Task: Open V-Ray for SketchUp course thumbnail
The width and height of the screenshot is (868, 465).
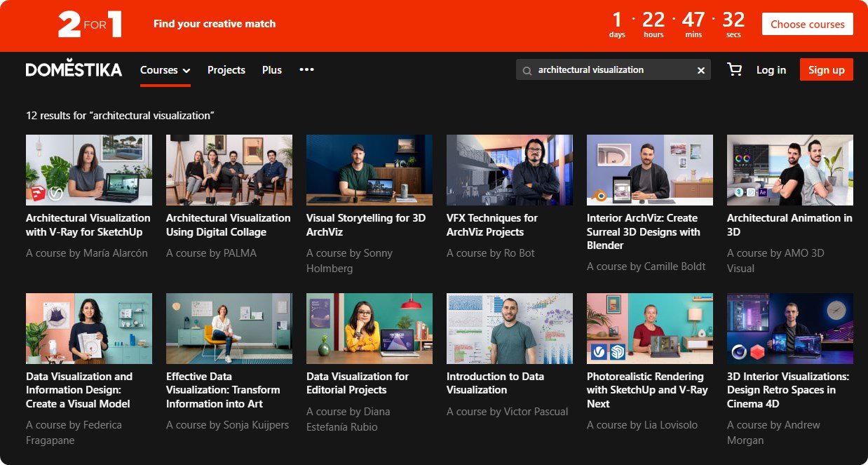Action: tap(89, 170)
